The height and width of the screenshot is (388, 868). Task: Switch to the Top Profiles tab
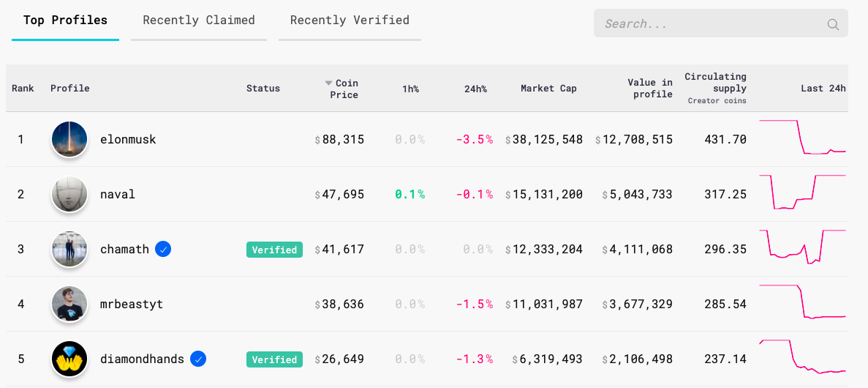click(65, 20)
